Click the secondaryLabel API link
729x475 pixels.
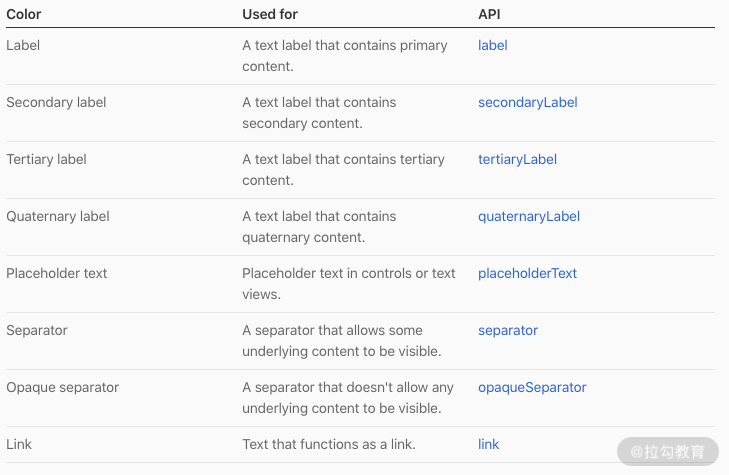527,102
